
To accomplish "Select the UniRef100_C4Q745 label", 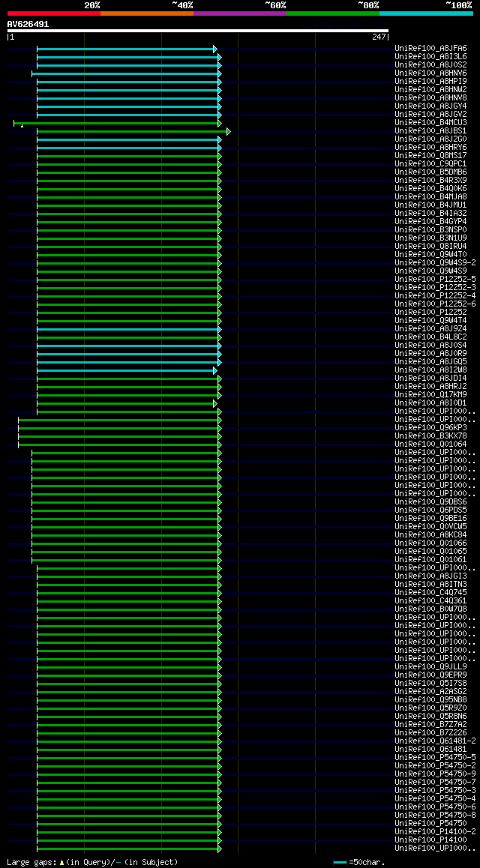I will 430,592.
